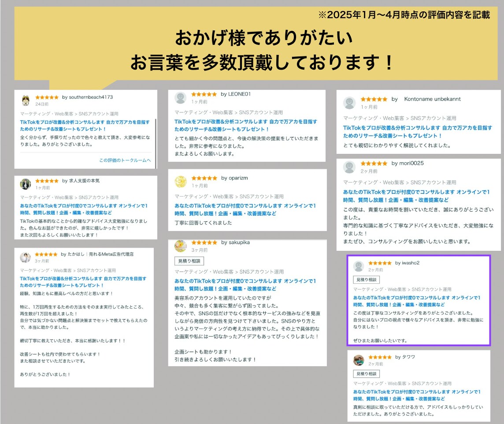
Task: Click the five-star rating by oparizm
Action: 204,178
